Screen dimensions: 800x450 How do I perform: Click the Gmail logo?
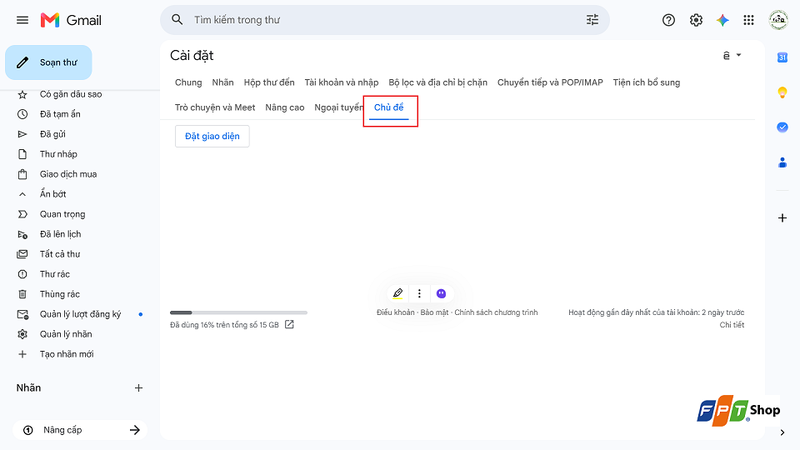[71, 20]
